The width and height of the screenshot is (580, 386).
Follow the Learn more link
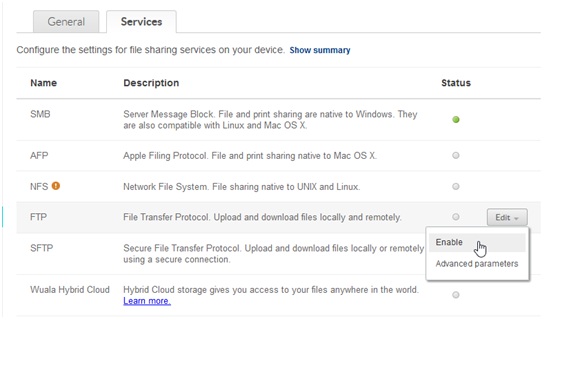(147, 301)
